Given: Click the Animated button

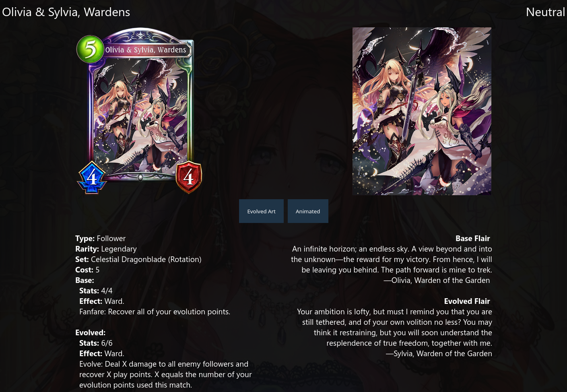Looking at the screenshot, I should tap(308, 211).
